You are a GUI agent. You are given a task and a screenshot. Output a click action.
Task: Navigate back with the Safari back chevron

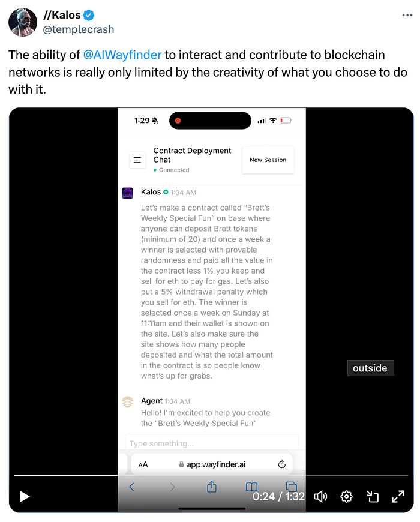pos(132,487)
